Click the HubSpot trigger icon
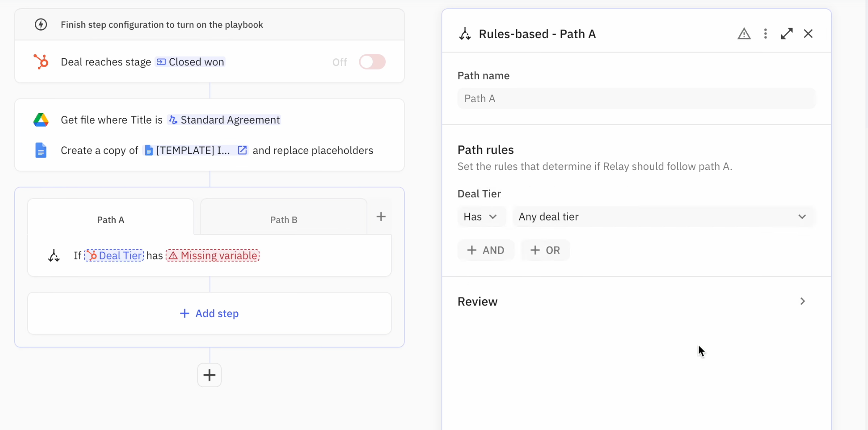 (41, 62)
